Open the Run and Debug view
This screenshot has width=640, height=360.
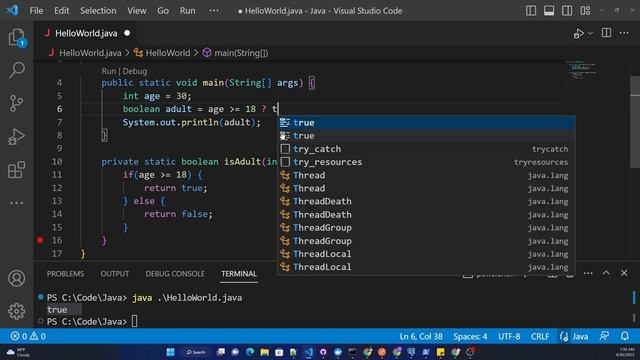coord(16,137)
